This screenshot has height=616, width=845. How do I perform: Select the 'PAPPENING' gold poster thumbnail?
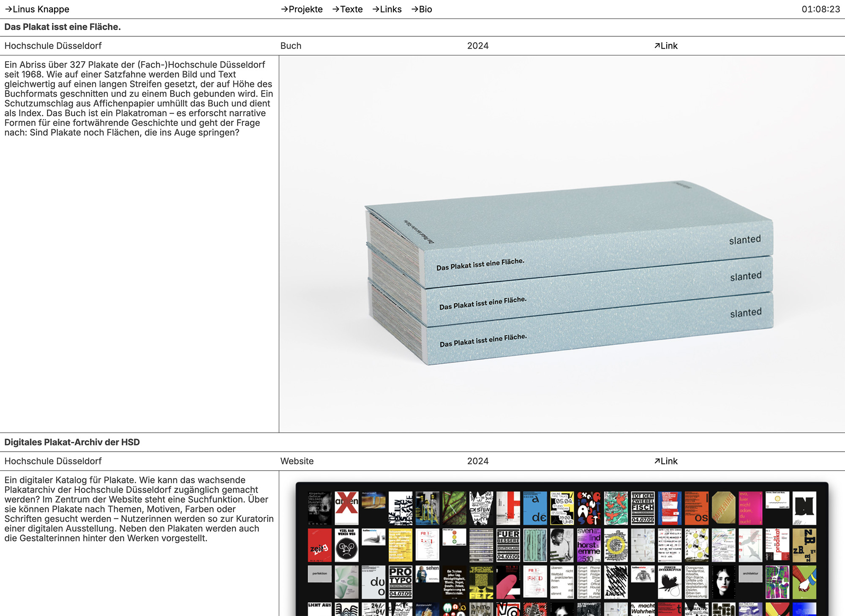[723, 508]
